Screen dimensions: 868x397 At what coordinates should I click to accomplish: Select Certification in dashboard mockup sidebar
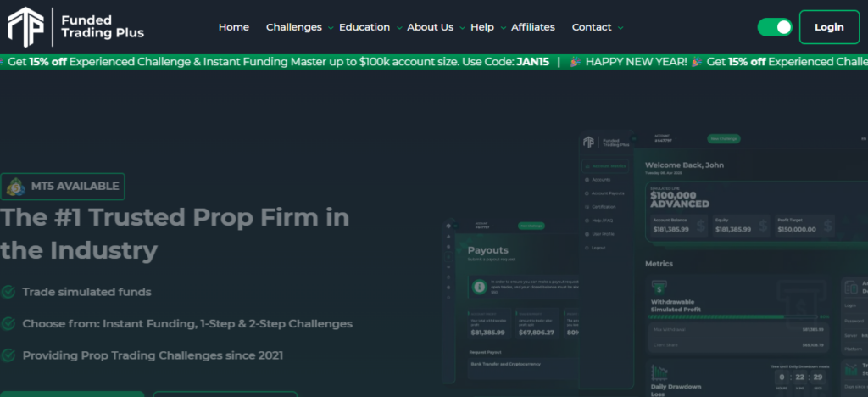point(599,207)
